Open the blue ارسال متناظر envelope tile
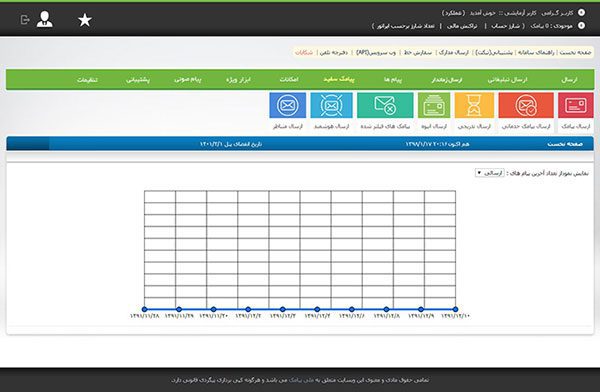The image size is (600, 392). 287,105
